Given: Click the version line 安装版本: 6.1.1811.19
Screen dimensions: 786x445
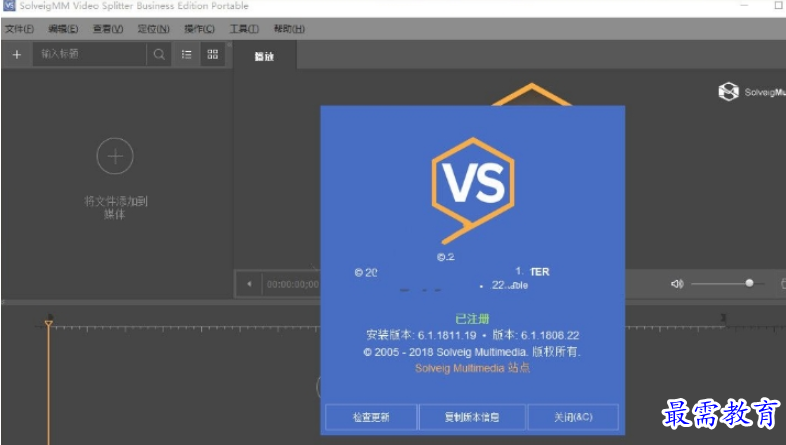Looking at the screenshot, I should (x=421, y=335).
